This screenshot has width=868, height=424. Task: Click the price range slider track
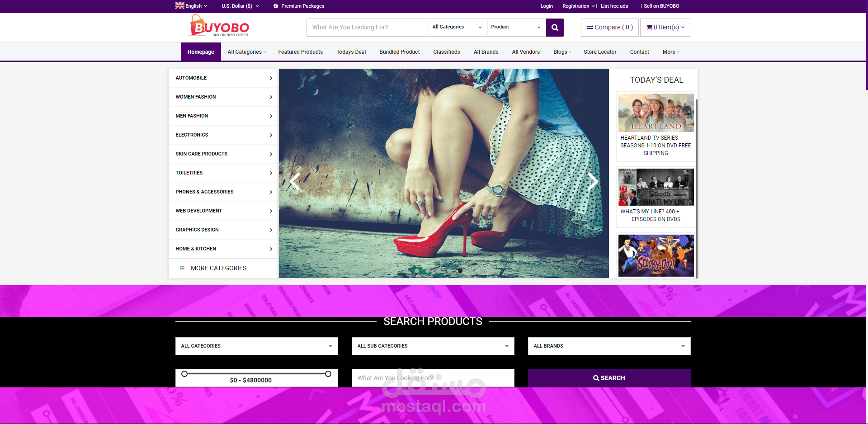[256, 374]
